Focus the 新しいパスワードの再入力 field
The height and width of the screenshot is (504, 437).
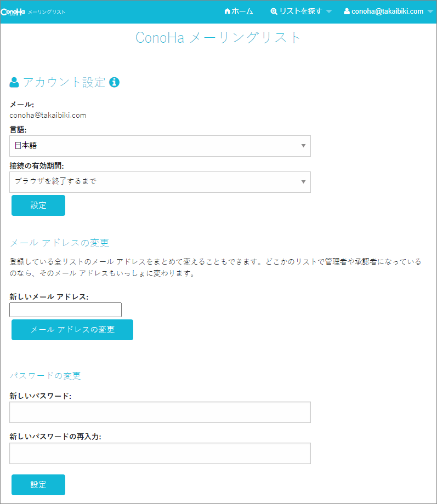pyautogui.click(x=160, y=453)
